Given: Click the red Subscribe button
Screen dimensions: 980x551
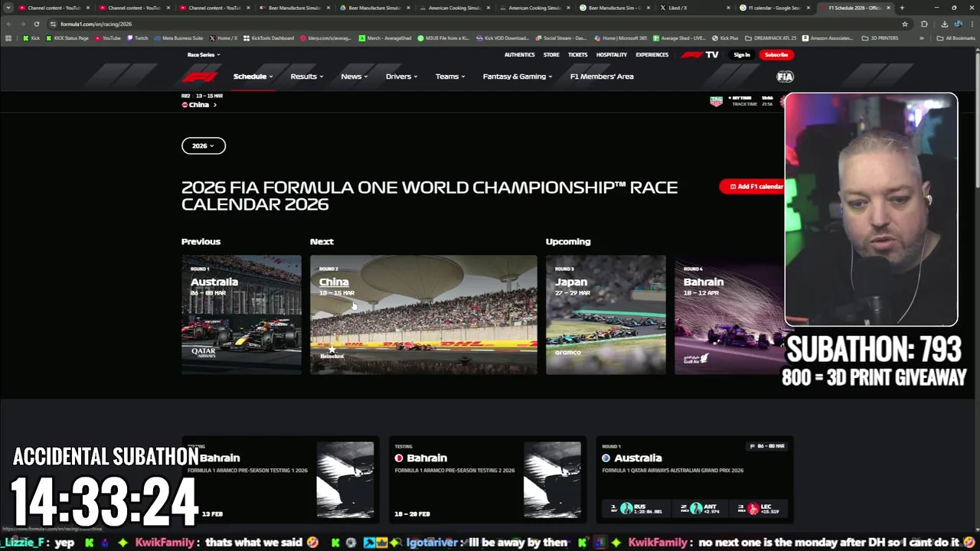Looking at the screenshot, I should [x=776, y=54].
